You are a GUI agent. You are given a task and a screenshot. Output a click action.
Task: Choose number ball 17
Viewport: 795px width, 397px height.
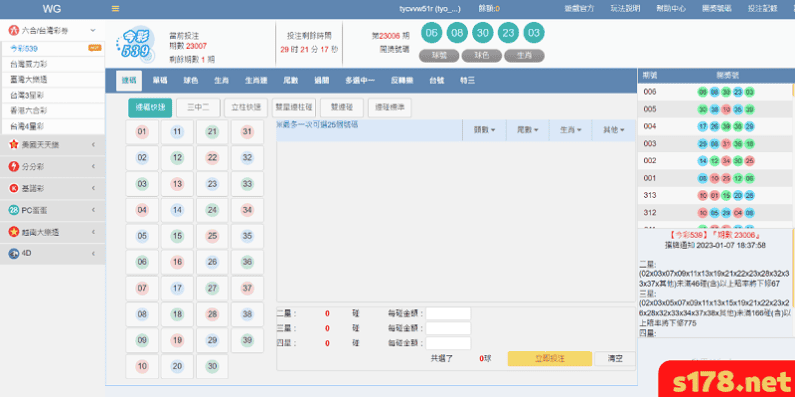177,288
